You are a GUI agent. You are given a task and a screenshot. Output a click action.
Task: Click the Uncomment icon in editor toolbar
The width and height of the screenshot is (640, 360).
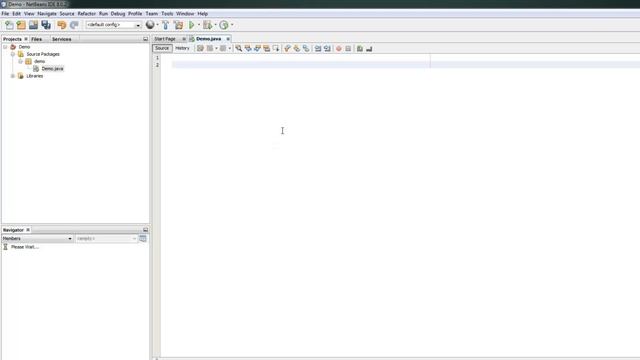pyautogui.click(x=369, y=49)
